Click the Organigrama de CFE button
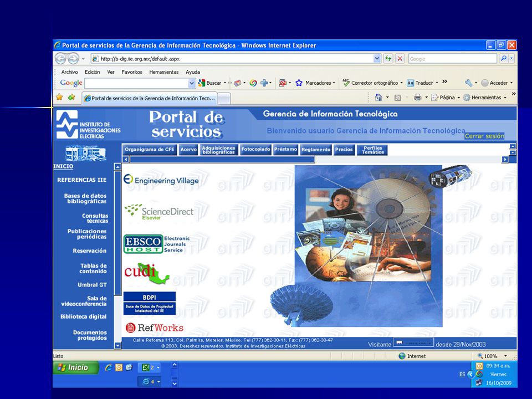Screen dimensions: 532x399 pos(149,150)
